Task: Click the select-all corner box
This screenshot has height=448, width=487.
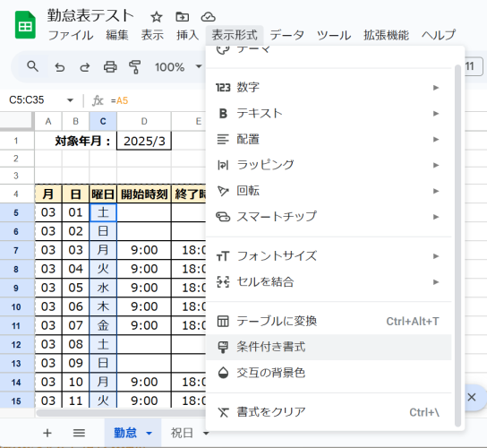Action: 16,121
